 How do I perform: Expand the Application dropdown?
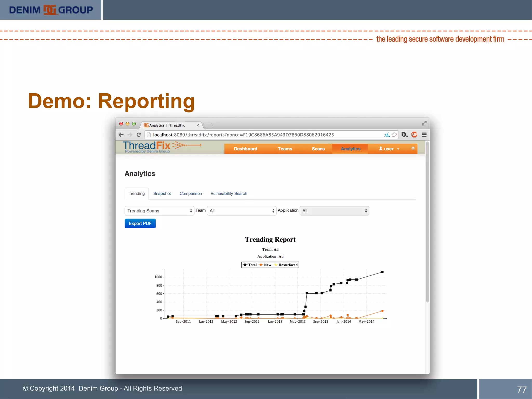334,211
